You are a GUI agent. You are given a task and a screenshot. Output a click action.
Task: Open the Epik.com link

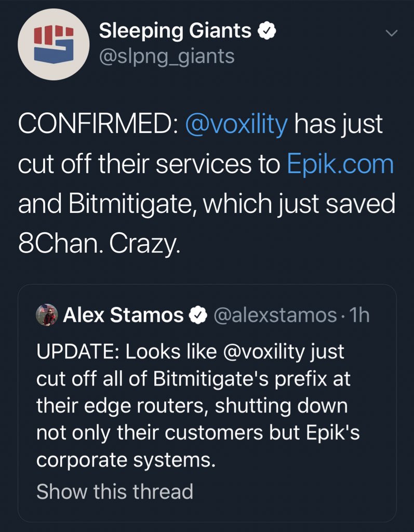click(340, 165)
